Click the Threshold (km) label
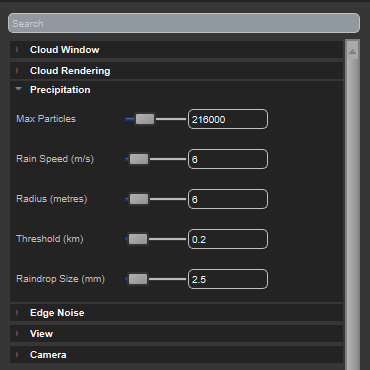 50,239
